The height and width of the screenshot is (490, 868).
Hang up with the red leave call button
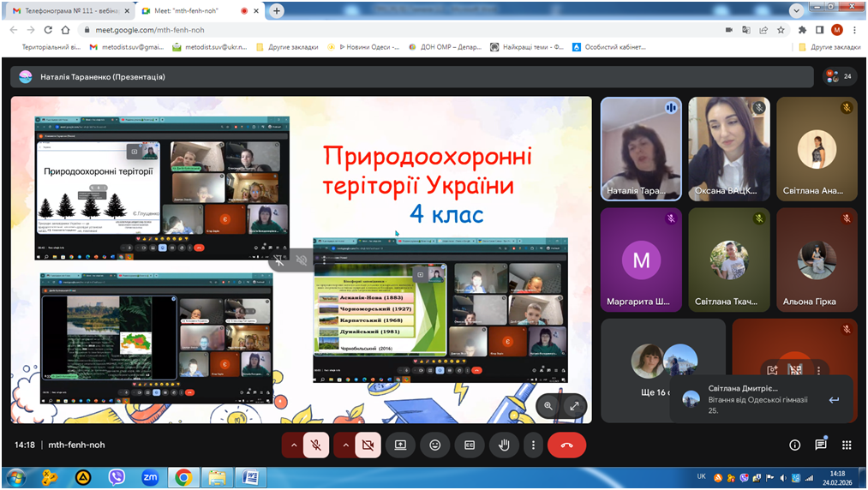tap(566, 445)
